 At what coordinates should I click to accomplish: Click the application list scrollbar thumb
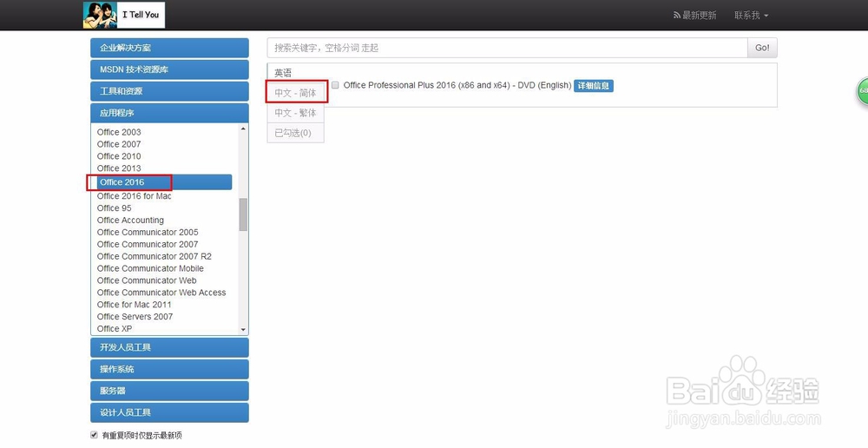click(x=243, y=214)
